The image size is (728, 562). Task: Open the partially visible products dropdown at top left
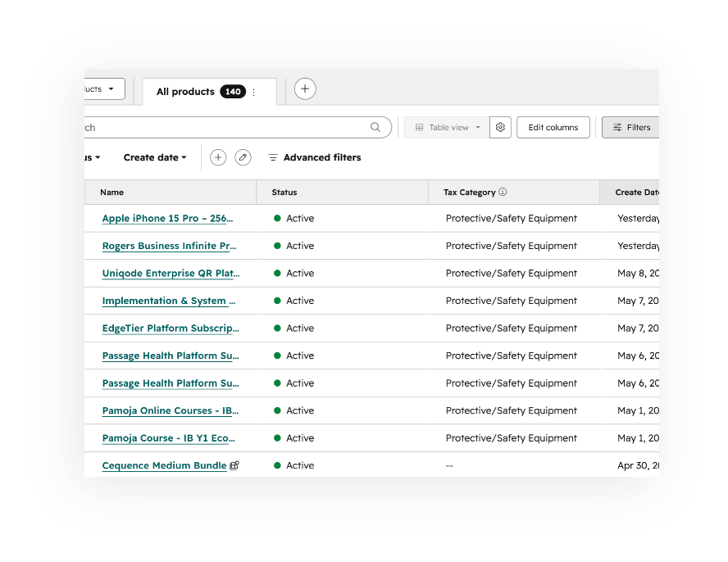coord(104,88)
